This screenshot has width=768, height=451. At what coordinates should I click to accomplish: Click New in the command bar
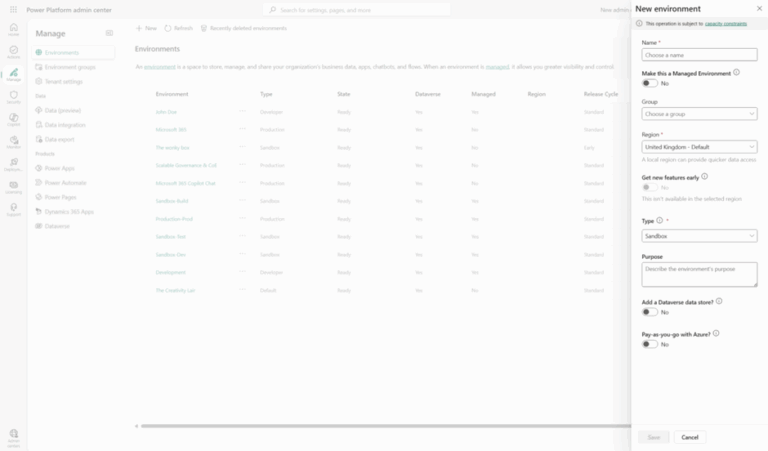click(x=146, y=28)
